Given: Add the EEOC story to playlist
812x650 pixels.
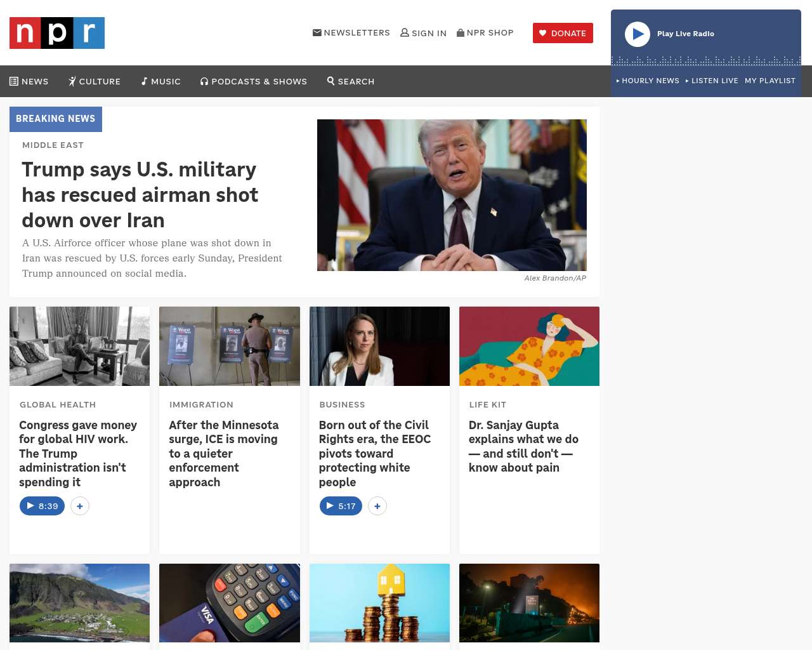Looking at the screenshot, I should (377, 506).
